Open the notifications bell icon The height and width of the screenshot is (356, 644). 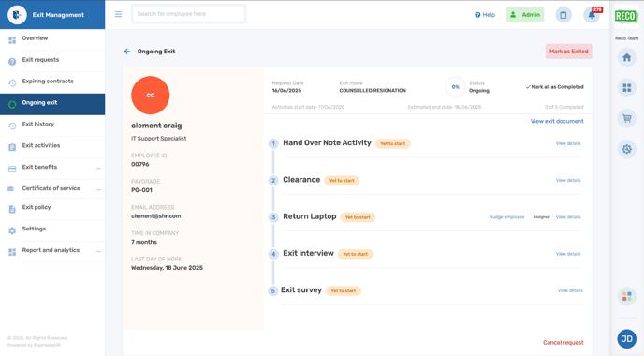tap(592, 15)
